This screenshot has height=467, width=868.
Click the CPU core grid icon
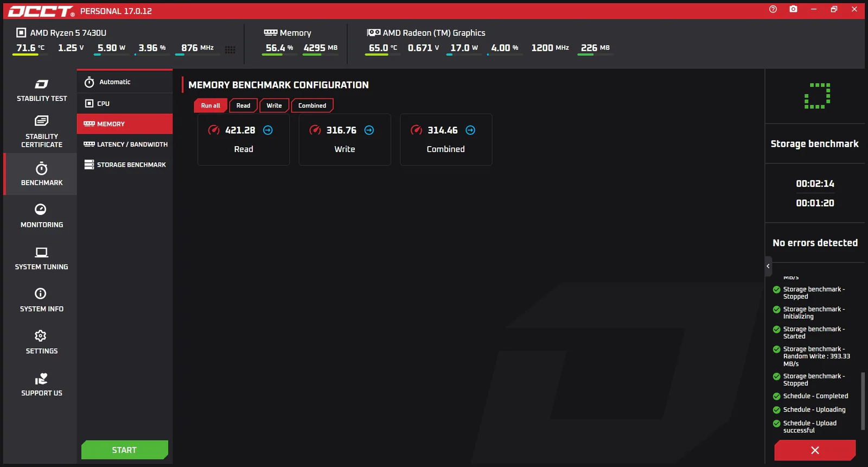tap(230, 49)
